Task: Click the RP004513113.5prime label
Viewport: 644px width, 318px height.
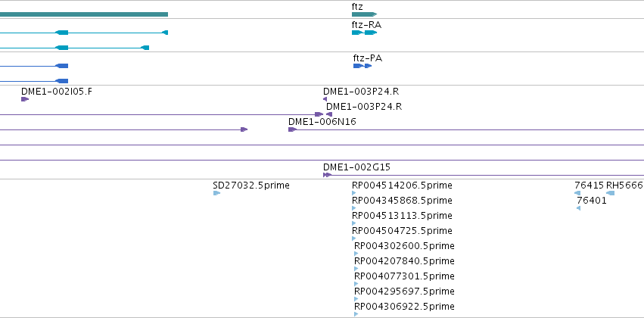Action: click(x=402, y=216)
